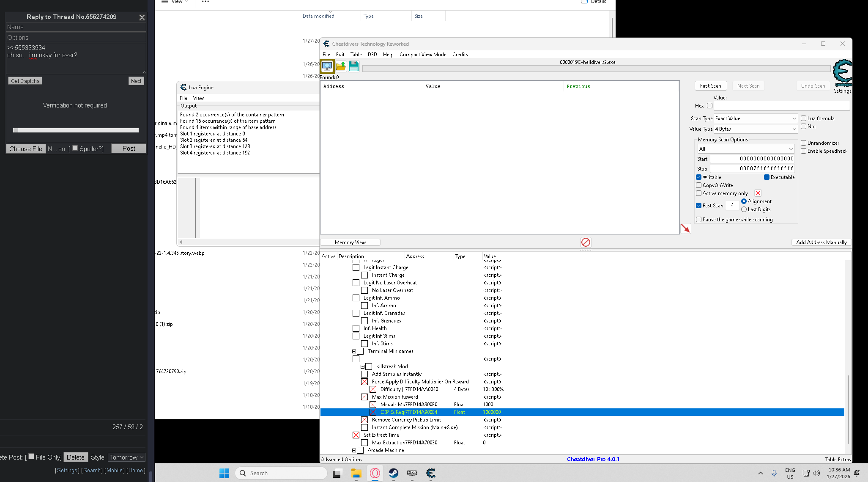
Task: Click the red X beside Active memory only
Action: pos(758,193)
